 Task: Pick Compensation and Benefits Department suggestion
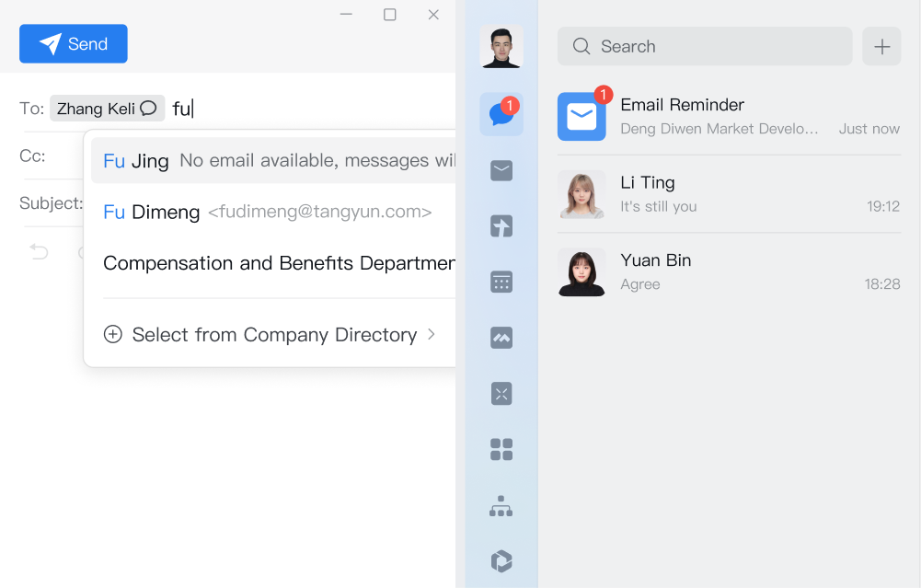[278, 263]
